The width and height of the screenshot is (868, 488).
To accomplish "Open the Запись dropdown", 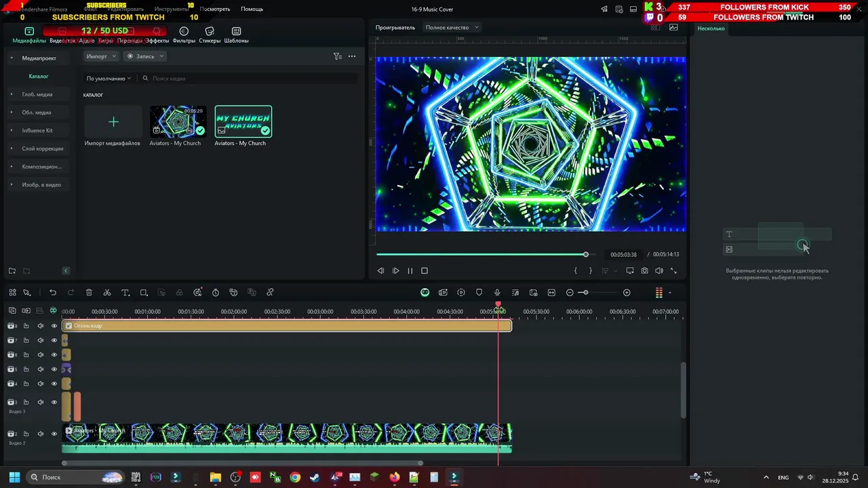I will point(145,56).
